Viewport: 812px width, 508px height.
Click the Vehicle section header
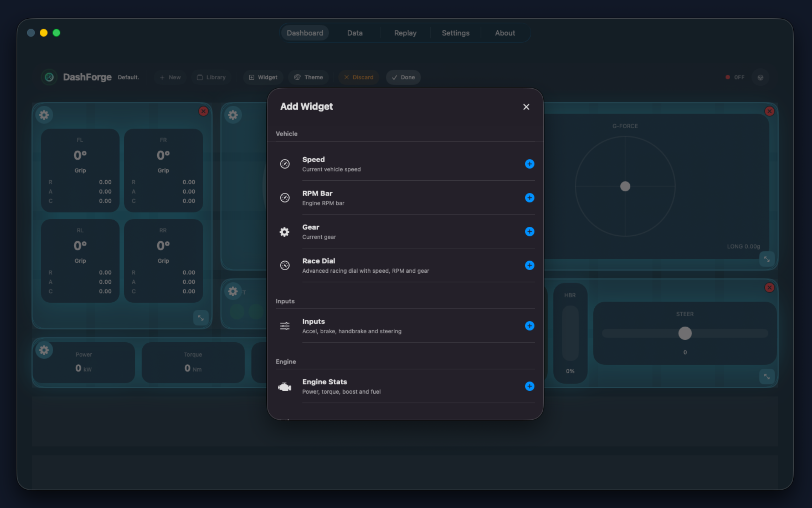(x=286, y=134)
